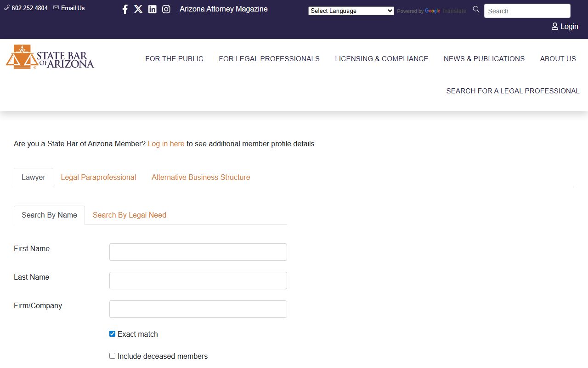
Task: Open Arizona Attorney Magazine link
Action: (x=224, y=9)
